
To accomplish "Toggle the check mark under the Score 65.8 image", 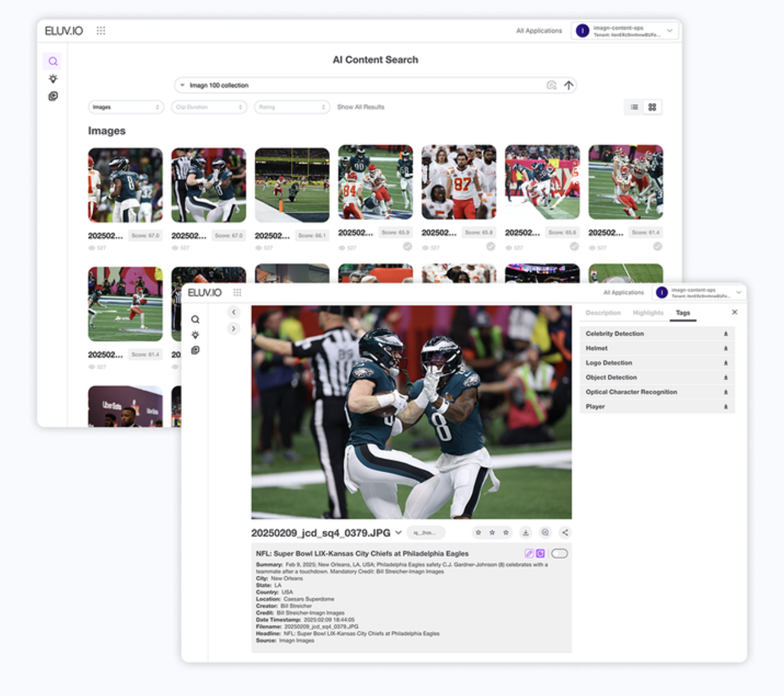I will point(491,247).
